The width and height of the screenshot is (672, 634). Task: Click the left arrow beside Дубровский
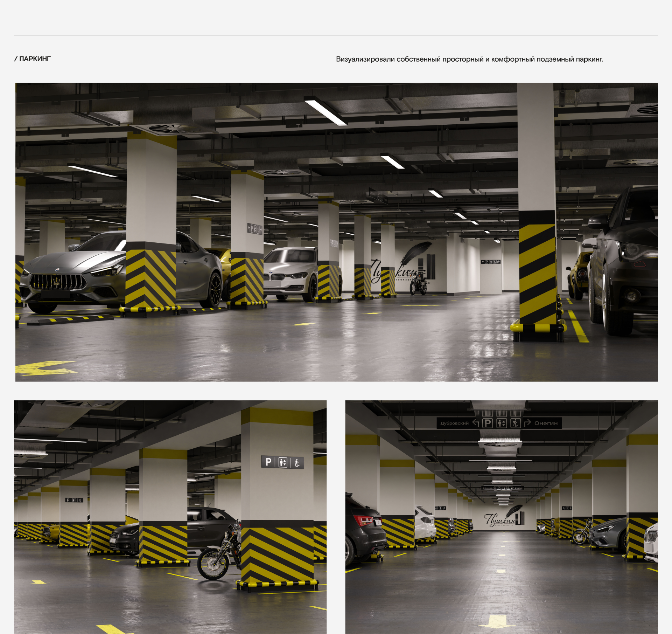coord(476,423)
